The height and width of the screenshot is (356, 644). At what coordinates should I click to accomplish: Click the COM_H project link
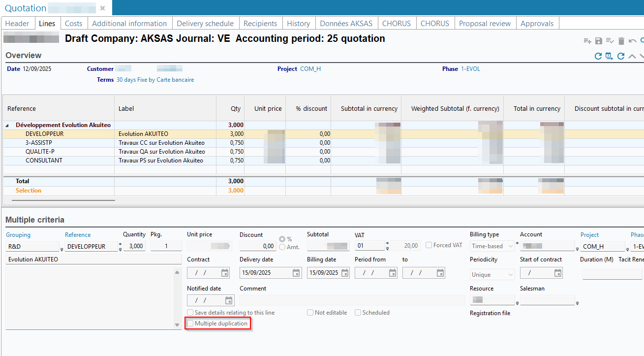tap(310, 69)
